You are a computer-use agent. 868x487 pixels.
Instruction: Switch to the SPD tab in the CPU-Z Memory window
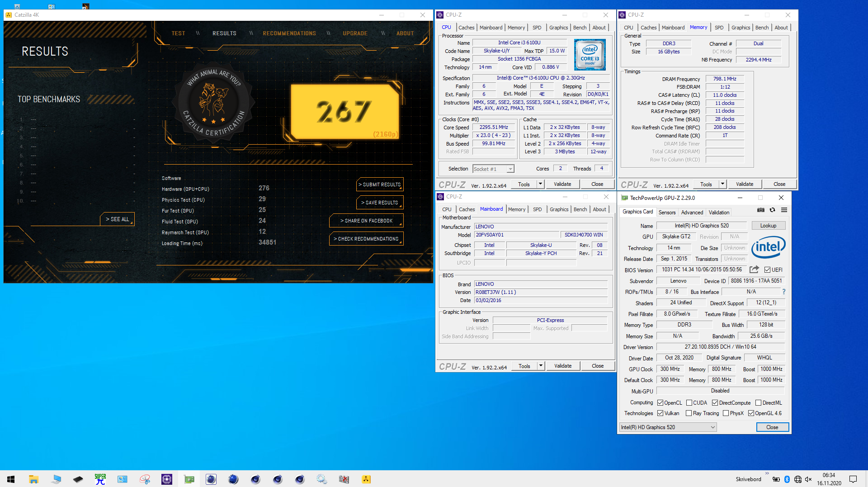coord(719,28)
